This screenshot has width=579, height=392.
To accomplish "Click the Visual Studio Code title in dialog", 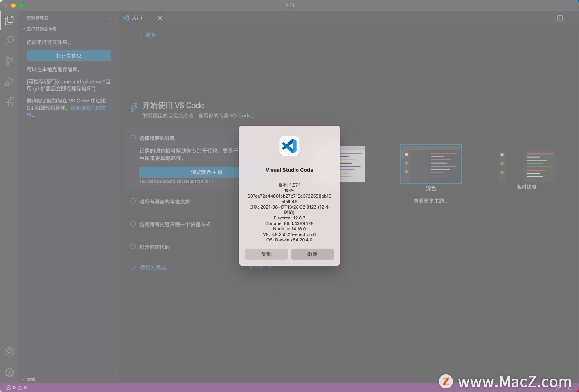I will pyautogui.click(x=289, y=170).
